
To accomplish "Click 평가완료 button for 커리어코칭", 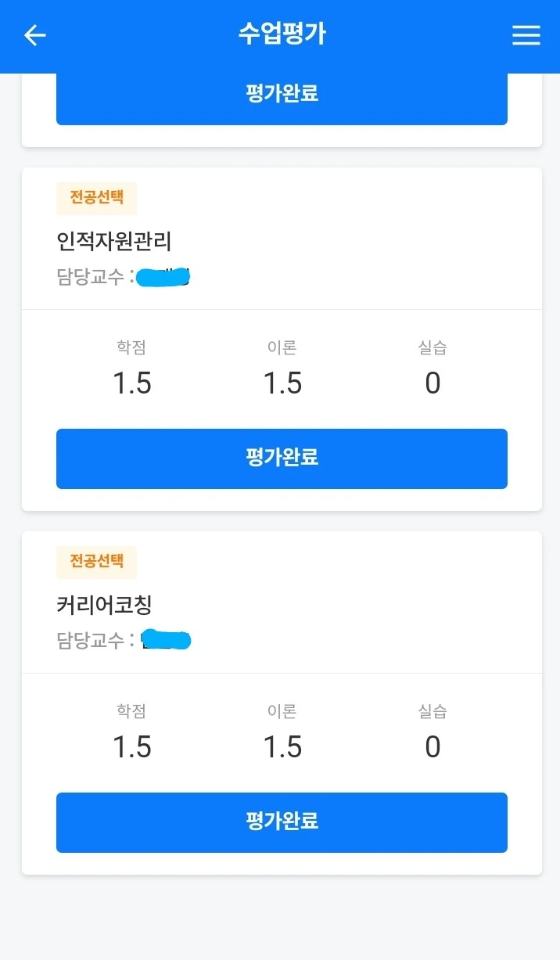I will coord(282,822).
